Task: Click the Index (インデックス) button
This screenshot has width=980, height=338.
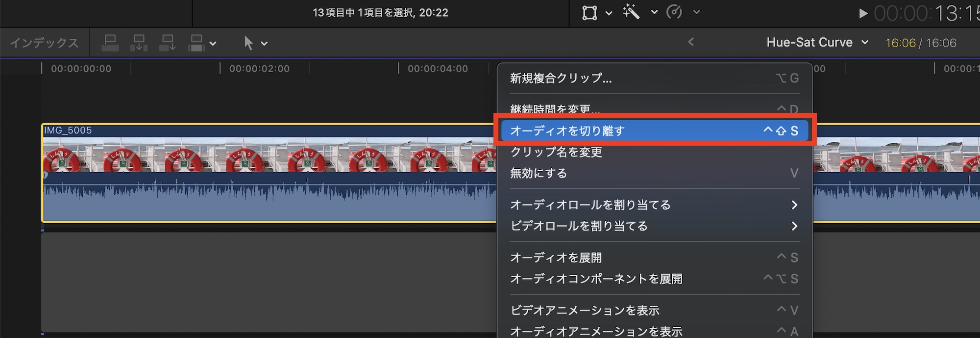Action: tap(45, 43)
